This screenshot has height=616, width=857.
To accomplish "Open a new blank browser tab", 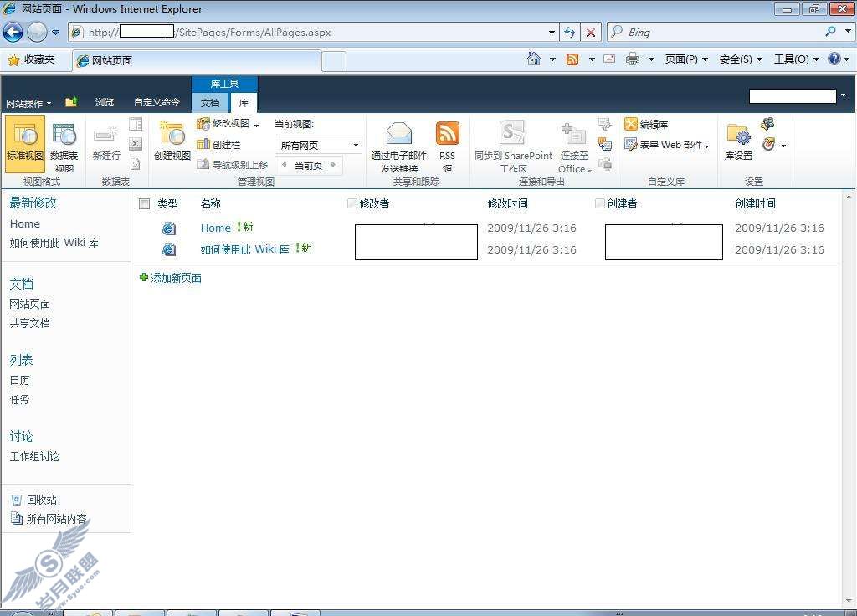I will click(x=333, y=61).
